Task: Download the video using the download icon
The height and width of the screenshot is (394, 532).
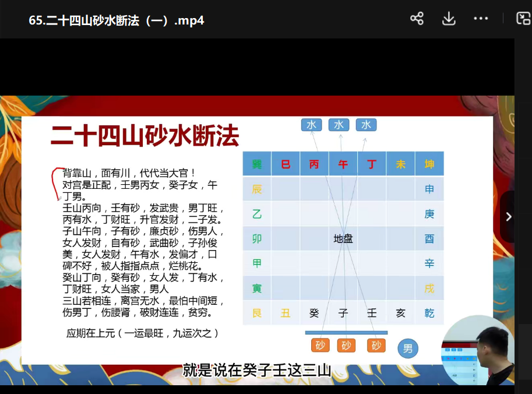Action: coord(449,19)
